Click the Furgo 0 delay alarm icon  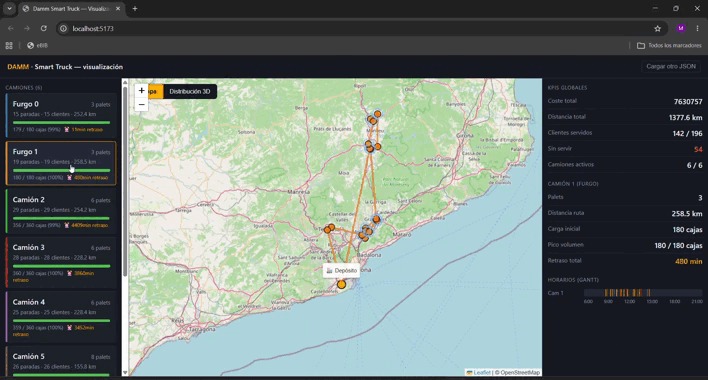[66, 130]
